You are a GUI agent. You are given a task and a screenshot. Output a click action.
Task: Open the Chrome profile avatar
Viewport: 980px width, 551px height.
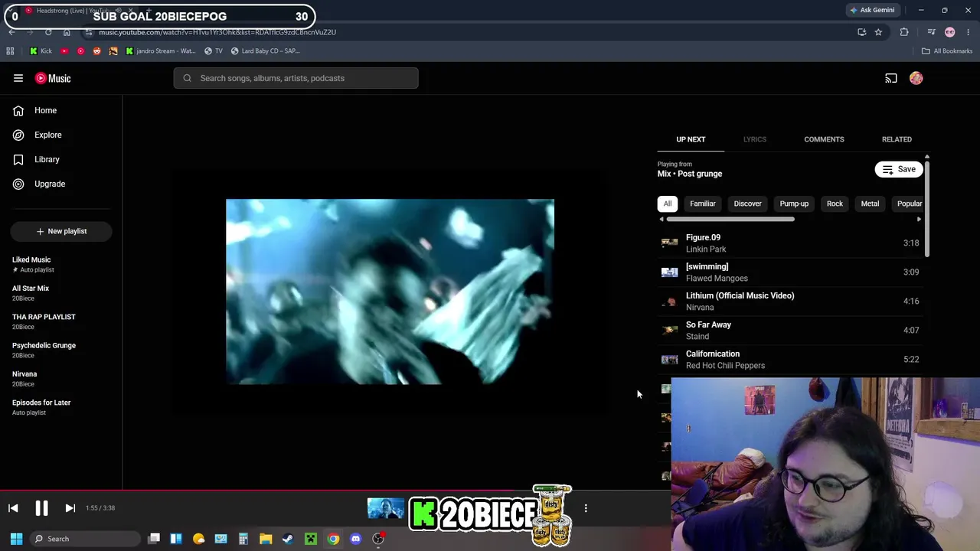point(950,32)
